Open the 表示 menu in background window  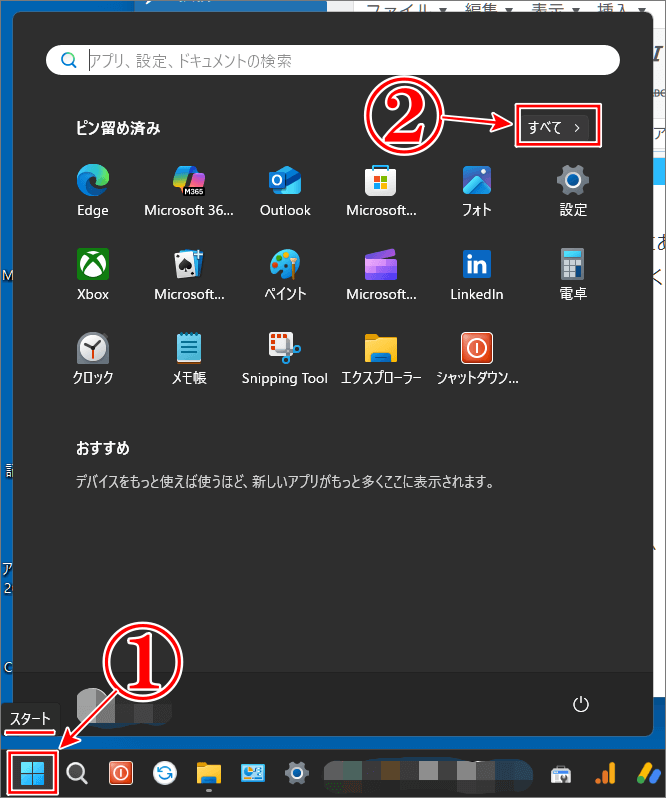coord(555,7)
